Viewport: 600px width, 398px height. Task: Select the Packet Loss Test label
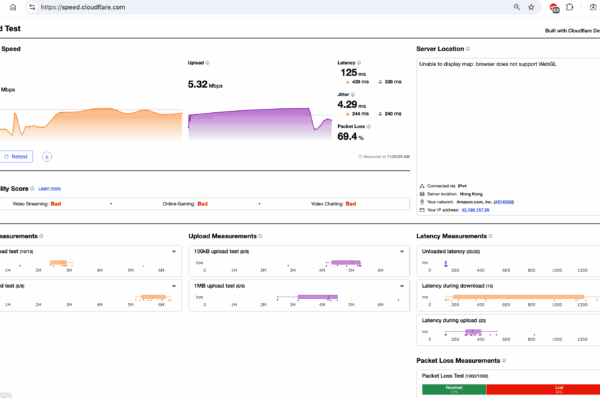coord(443,376)
